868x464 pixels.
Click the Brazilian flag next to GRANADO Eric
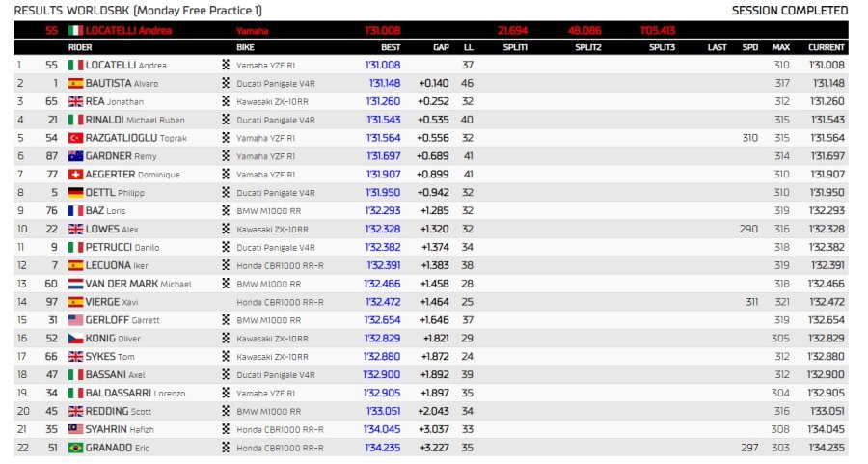pyautogui.click(x=75, y=448)
